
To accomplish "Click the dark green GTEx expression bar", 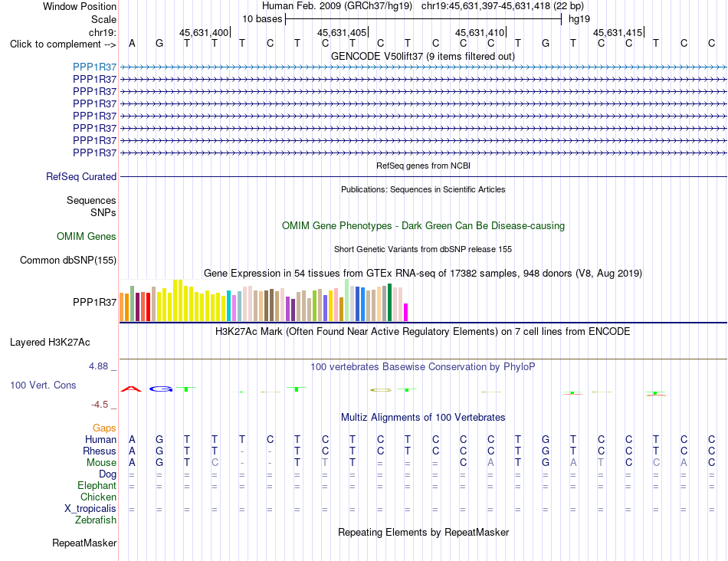I will (x=390, y=302).
